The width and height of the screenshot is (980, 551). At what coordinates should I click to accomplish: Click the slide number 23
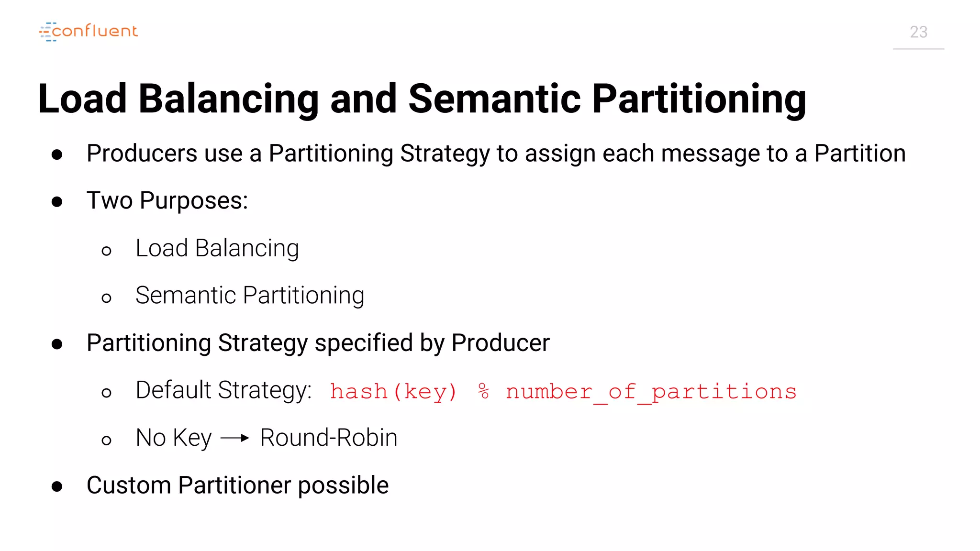pyautogui.click(x=918, y=32)
